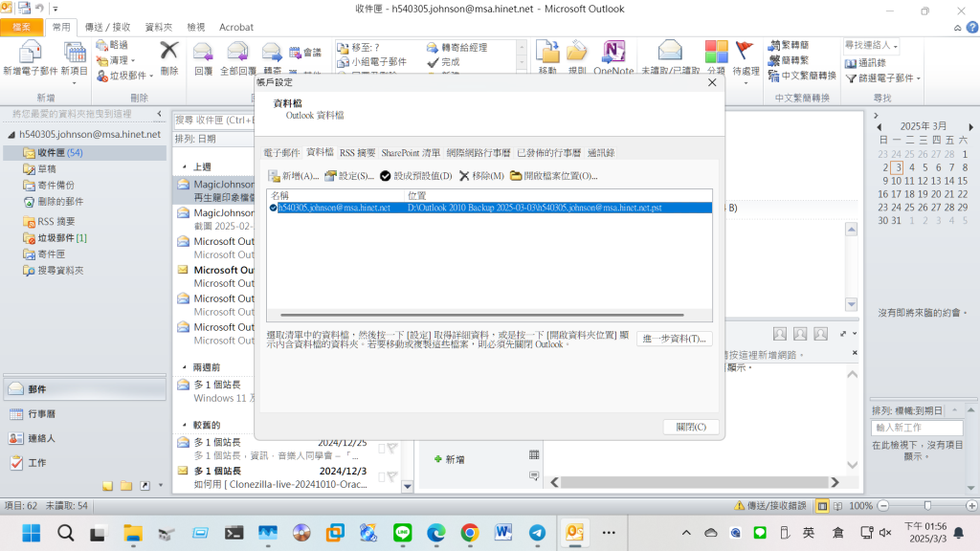Open the 傳送 / 接收 ribbon tab
The height and width of the screenshot is (551, 980).
(108, 28)
